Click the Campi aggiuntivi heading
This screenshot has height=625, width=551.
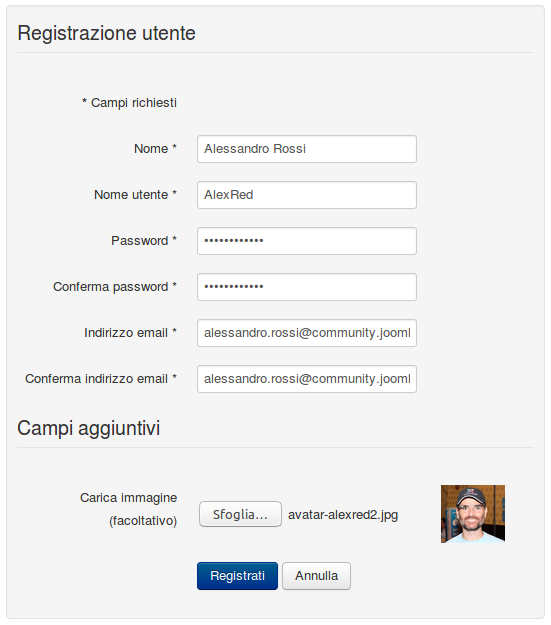click(89, 428)
